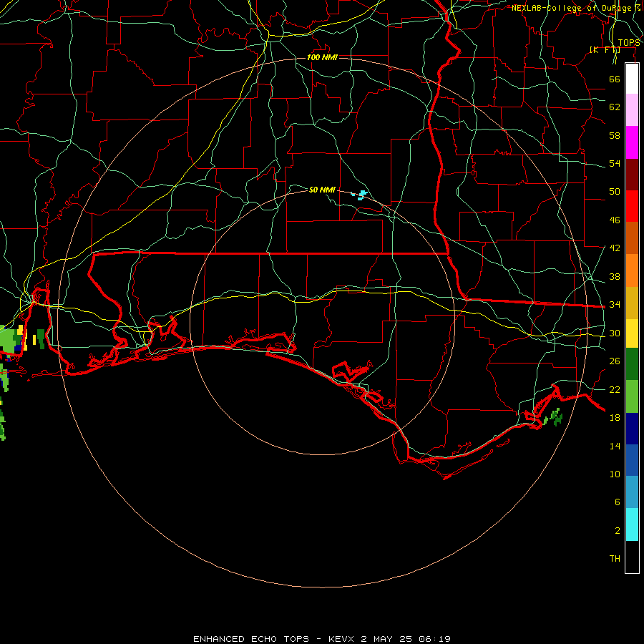
Task: Click the green echo near the southeast coast
Action: (554, 417)
